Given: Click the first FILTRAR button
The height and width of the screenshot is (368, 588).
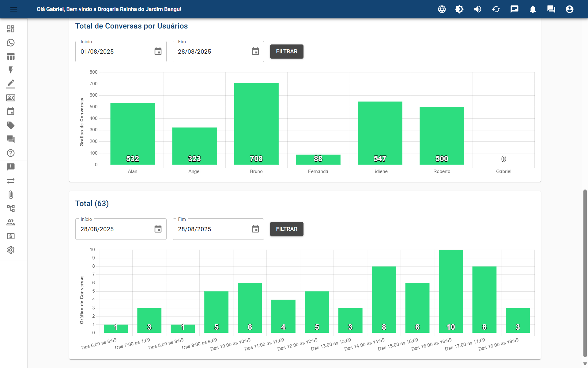Looking at the screenshot, I should [x=286, y=52].
